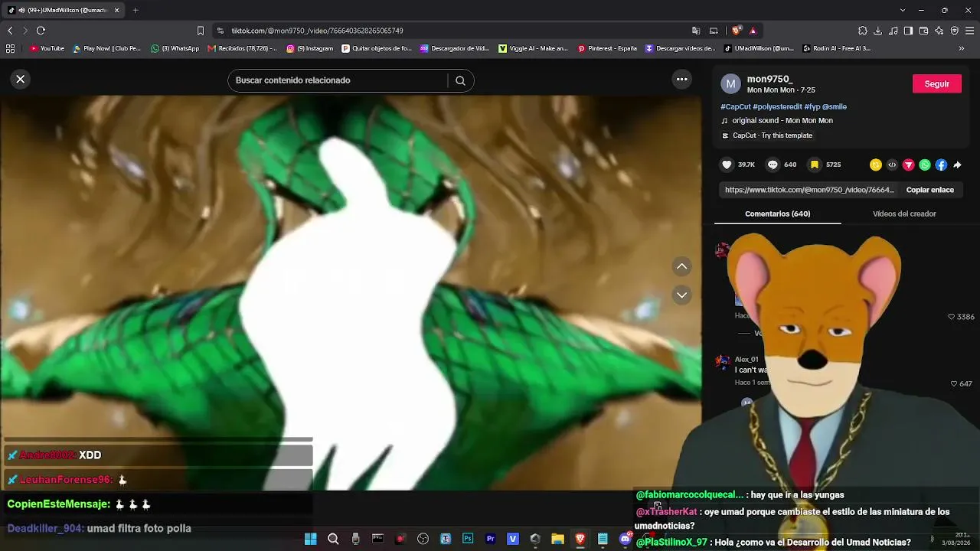Viewport: 980px width, 551px height.
Task: Click the browser address bar URL
Action: (x=317, y=31)
